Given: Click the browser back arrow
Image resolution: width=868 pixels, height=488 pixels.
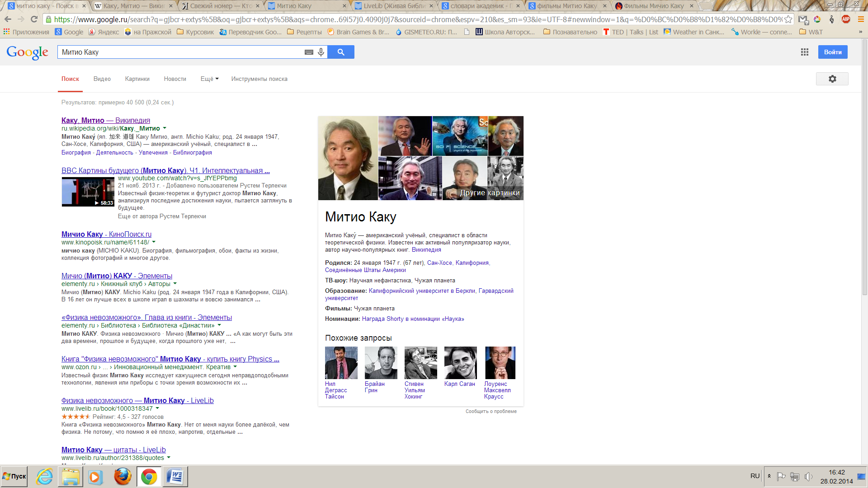Looking at the screenshot, I should click(8, 19).
